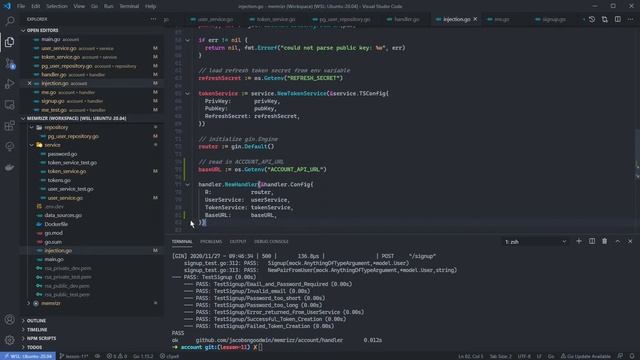Image resolution: width=640 pixels, height=360 pixels.
Task: Open the terminal shell selector dropdown
Action: 536,242
